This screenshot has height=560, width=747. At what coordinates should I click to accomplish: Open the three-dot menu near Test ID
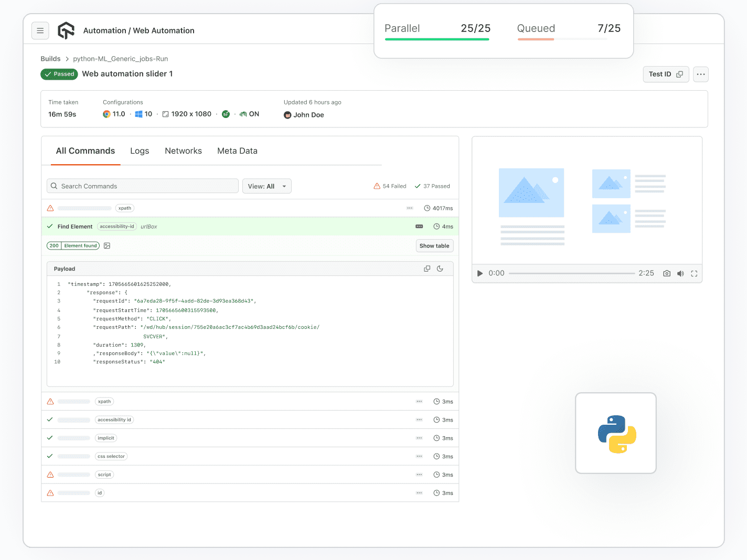point(700,74)
